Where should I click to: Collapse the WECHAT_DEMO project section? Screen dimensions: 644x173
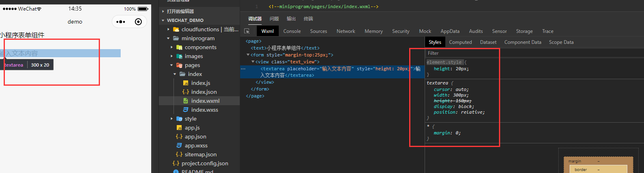click(163, 20)
